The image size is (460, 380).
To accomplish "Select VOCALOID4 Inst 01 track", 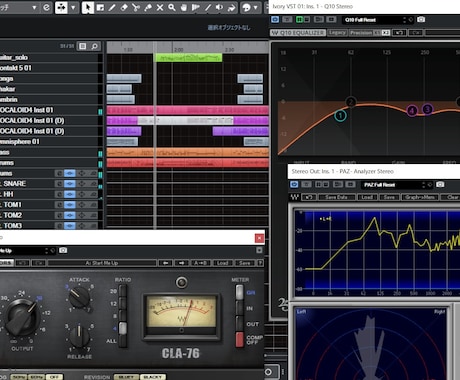I will (x=50, y=110).
